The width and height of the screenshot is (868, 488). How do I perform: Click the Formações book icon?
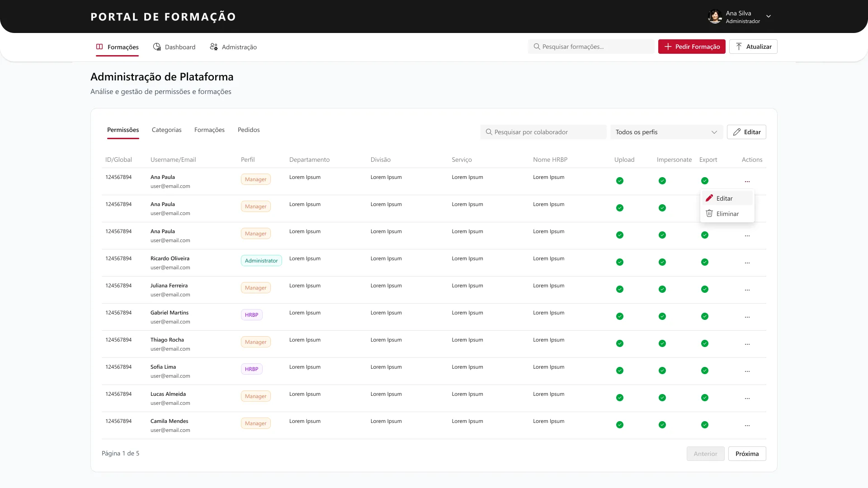[99, 47]
